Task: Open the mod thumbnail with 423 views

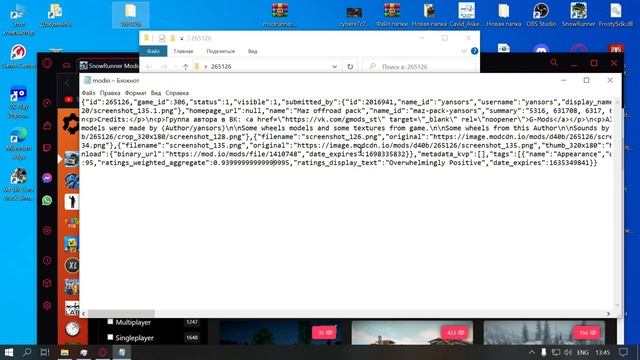Action: coord(412,332)
